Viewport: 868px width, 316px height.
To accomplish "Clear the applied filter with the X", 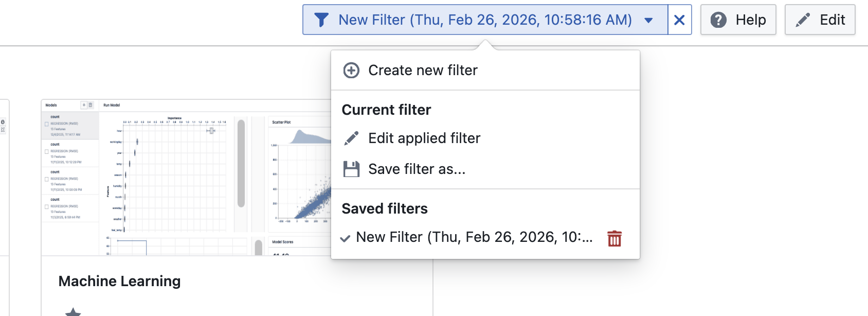I will tap(679, 20).
